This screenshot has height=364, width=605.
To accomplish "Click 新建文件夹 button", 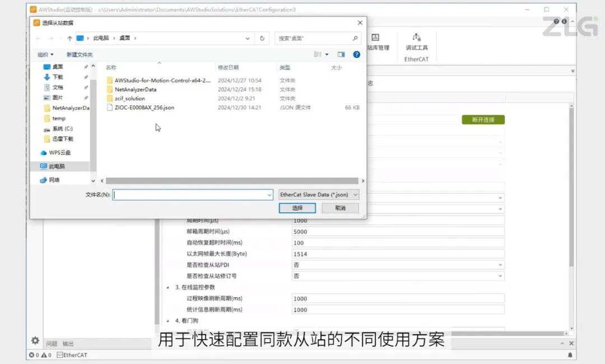I will pos(80,55).
